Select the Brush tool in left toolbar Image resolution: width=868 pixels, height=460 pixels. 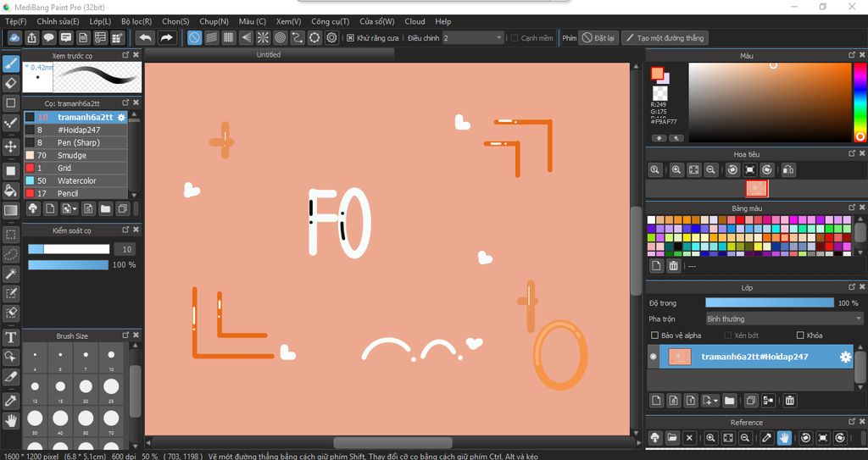[10, 64]
